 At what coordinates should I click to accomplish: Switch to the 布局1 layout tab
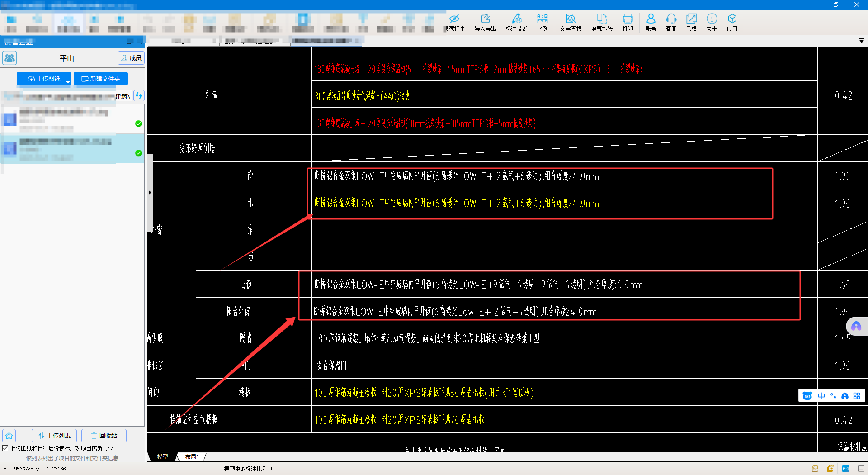(192, 457)
